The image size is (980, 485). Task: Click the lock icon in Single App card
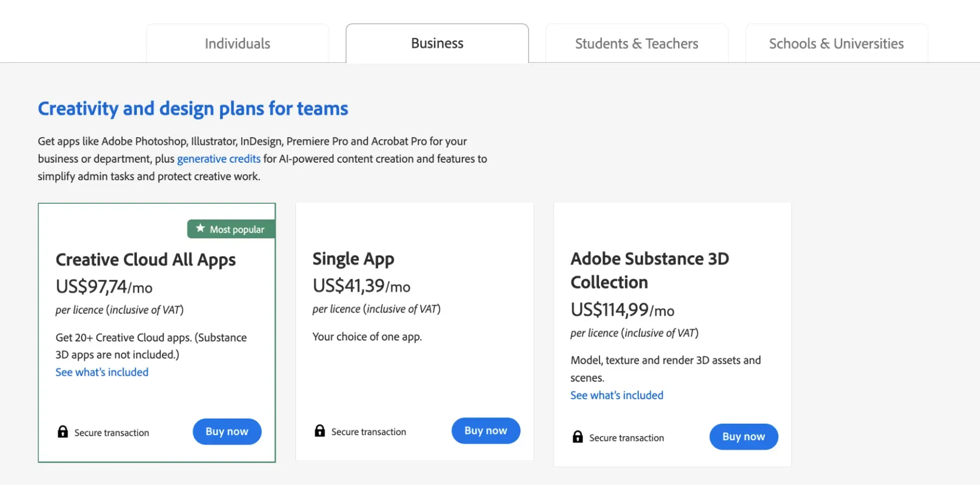(x=320, y=431)
